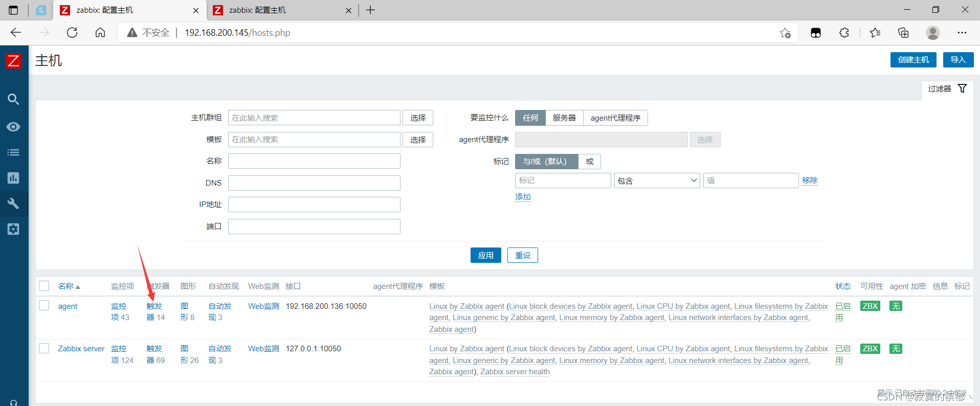Viewport: 980px width, 406px height.
Task: Click the 名称 filter input field
Action: (314, 161)
